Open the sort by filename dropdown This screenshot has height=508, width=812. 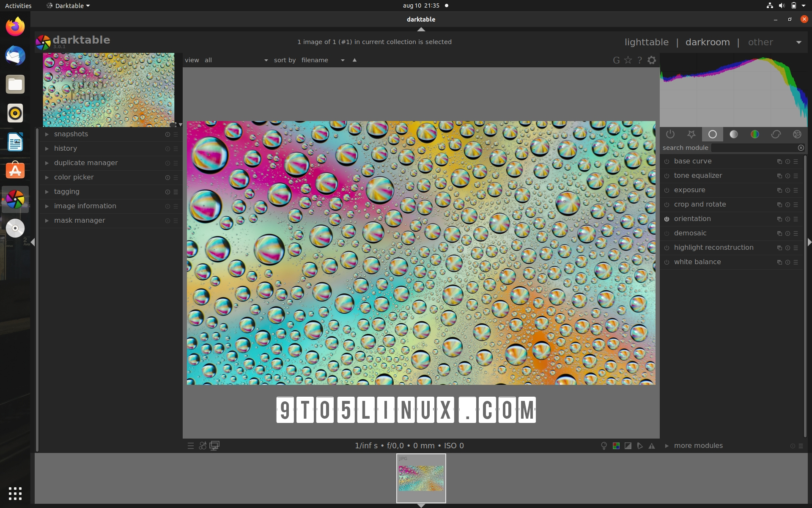[x=342, y=60]
